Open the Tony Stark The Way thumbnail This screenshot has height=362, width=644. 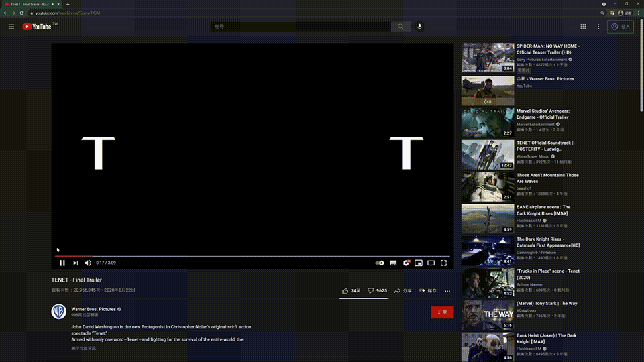click(488, 315)
